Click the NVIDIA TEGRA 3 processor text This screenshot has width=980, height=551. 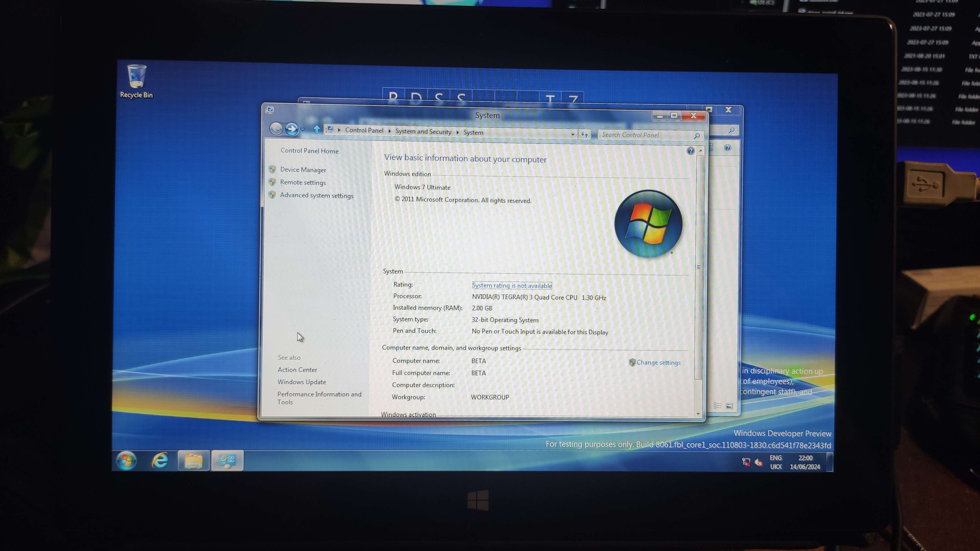pyautogui.click(x=539, y=297)
